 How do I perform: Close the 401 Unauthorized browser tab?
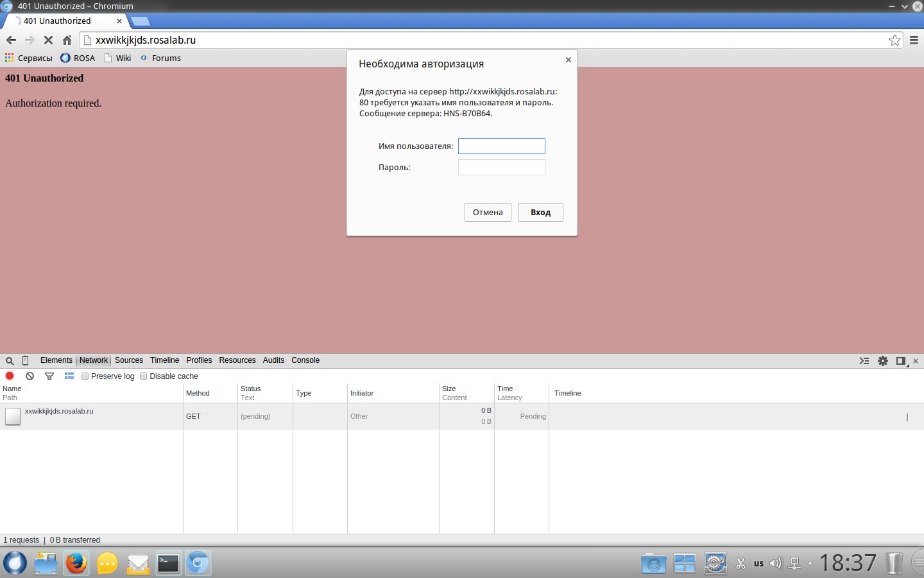click(119, 21)
